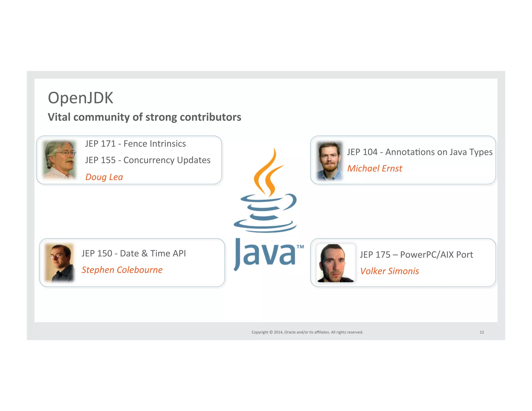Click the trademark TM symbol beside Java
This screenshot has width=532, height=411.
point(300,247)
